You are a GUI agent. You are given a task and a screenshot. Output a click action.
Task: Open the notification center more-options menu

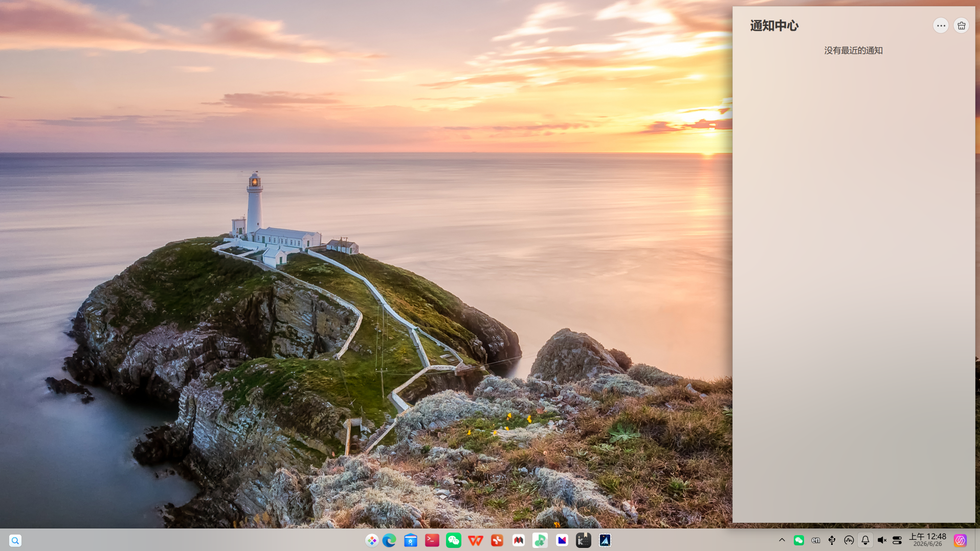[x=941, y=26]
